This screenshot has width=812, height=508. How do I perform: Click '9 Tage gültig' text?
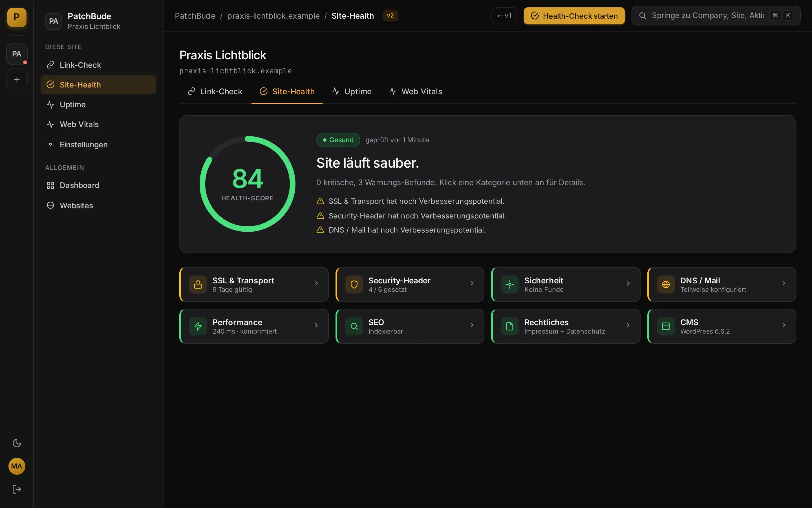(x=232, y=290)
